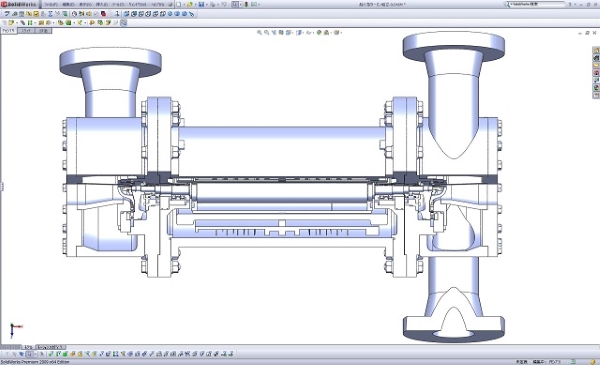Click the New document icon
The image size is (600, 365).
pyautogui.click(x=178, y=5)
